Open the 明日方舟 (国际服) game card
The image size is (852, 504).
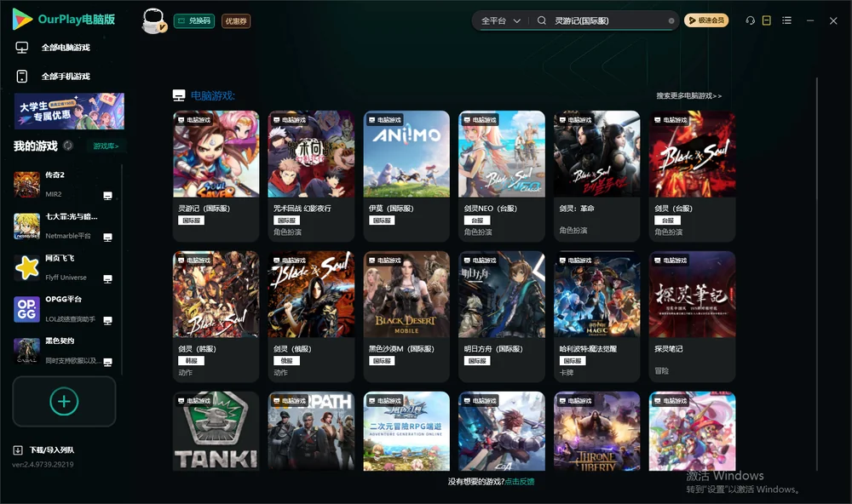[502, 317]
